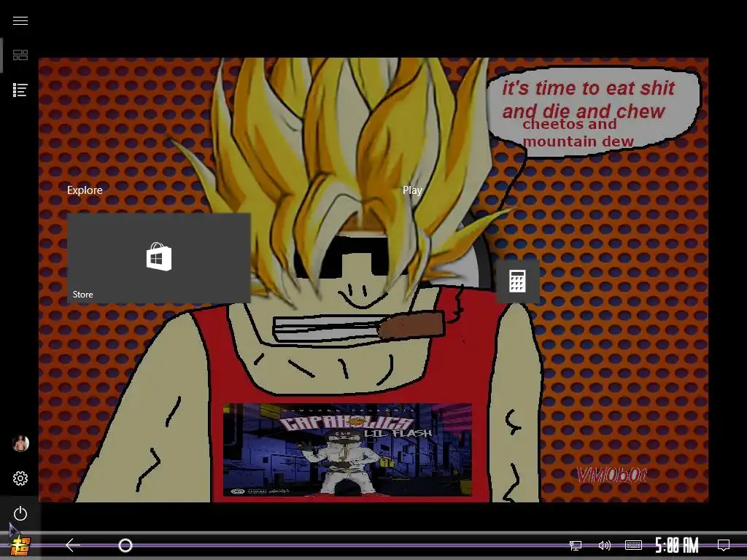Click the 5:00 AM clock
Screen dimensions: 747x560
676,545
